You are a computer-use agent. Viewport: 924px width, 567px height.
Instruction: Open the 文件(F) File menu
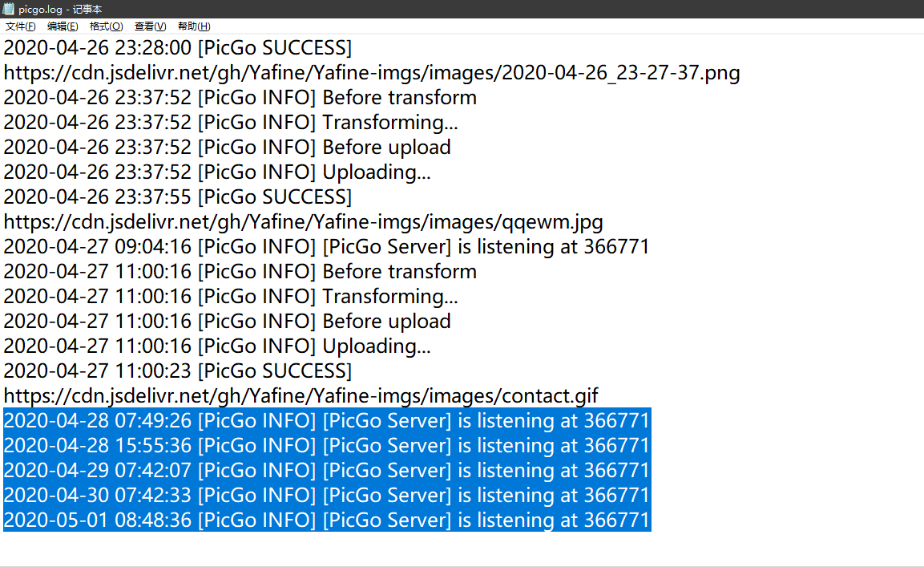pyautogui.click(x=20, y=26)
